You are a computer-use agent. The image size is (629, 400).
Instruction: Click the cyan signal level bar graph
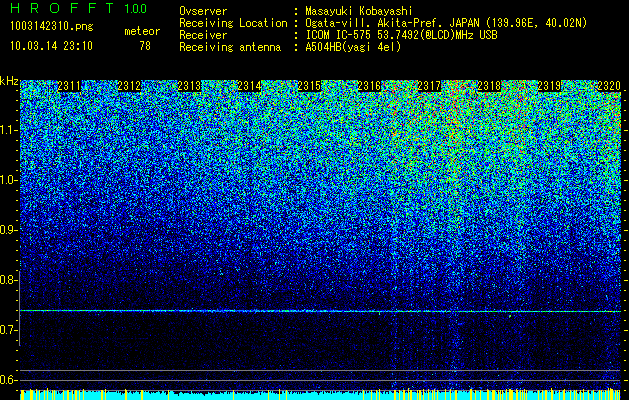click(321, 394)
